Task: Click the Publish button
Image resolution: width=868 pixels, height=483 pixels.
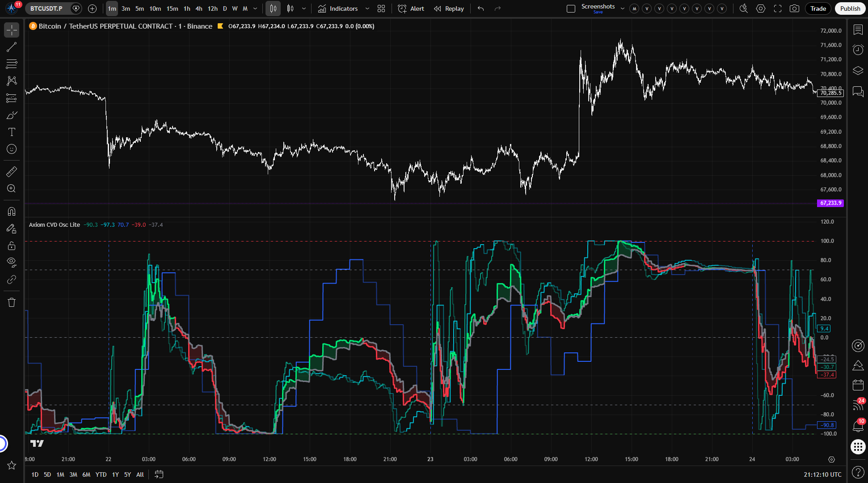Action: 850,8
